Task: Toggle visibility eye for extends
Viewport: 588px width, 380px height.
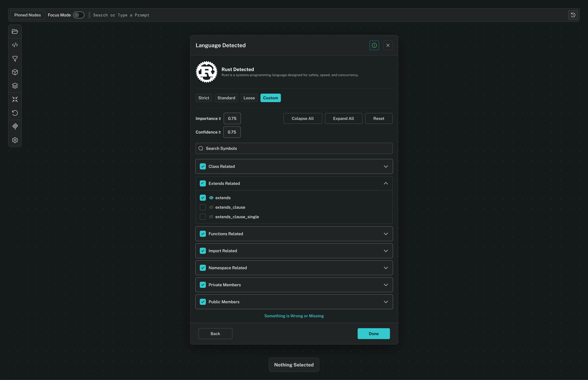Action: point(211,198)
